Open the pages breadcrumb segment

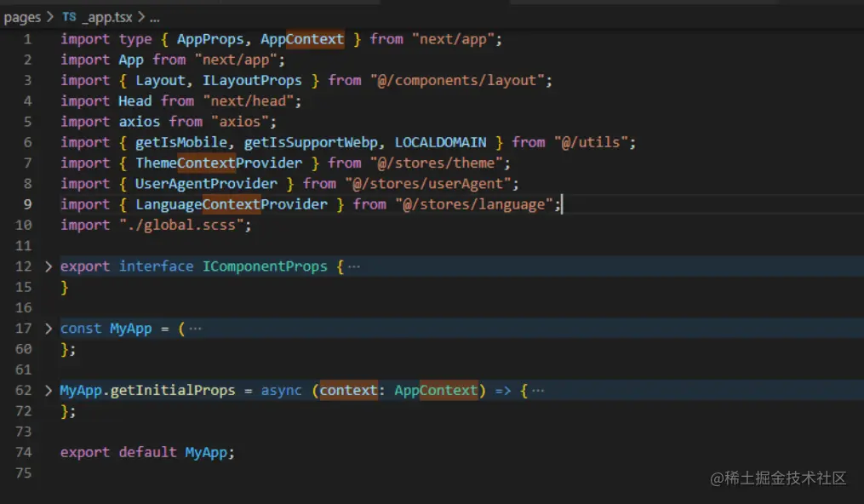click(x=22, y=18)
